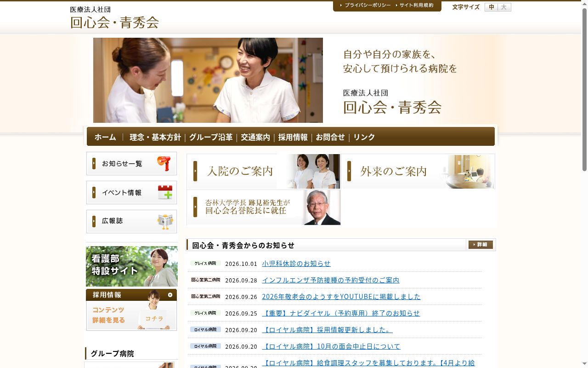
Task: Choose お問合せ in the navigation bar
Action: click(330, 137)
